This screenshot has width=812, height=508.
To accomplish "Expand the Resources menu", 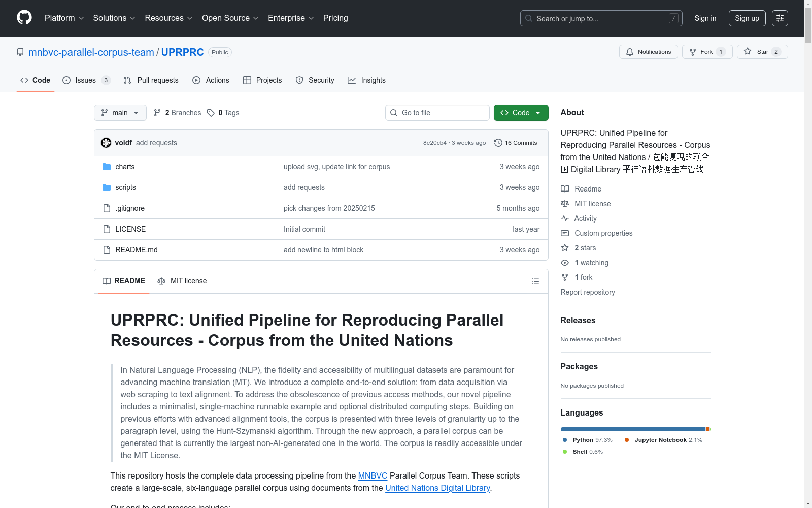I will pos(168,18).
